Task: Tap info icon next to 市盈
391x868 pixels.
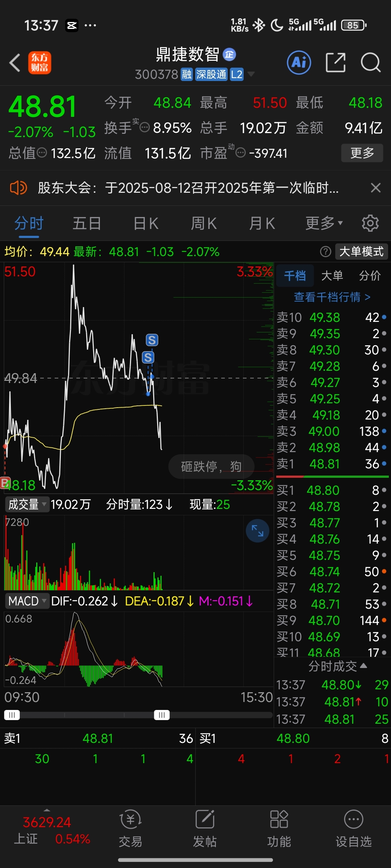Action: pyautogui.click(x=241, y=153)
